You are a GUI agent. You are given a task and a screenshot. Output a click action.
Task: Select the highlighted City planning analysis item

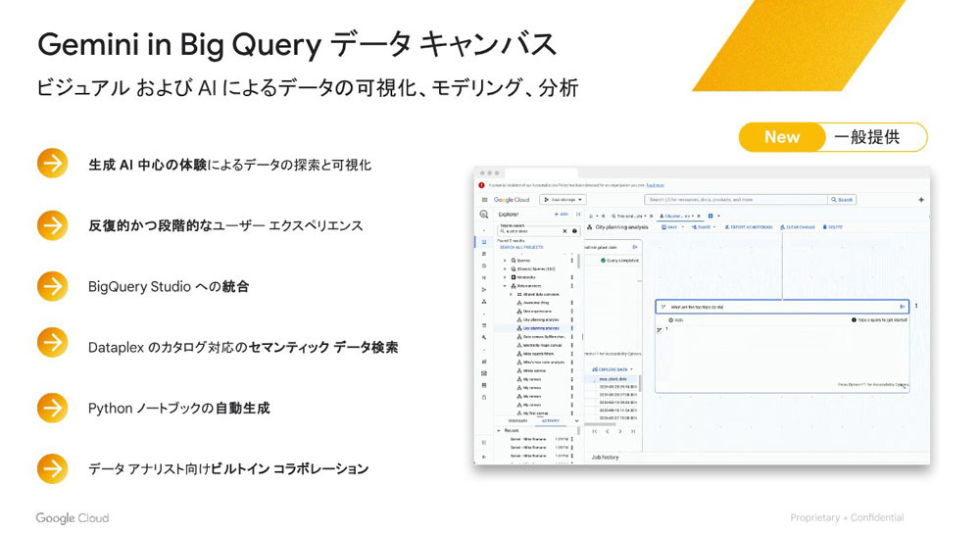538,328
